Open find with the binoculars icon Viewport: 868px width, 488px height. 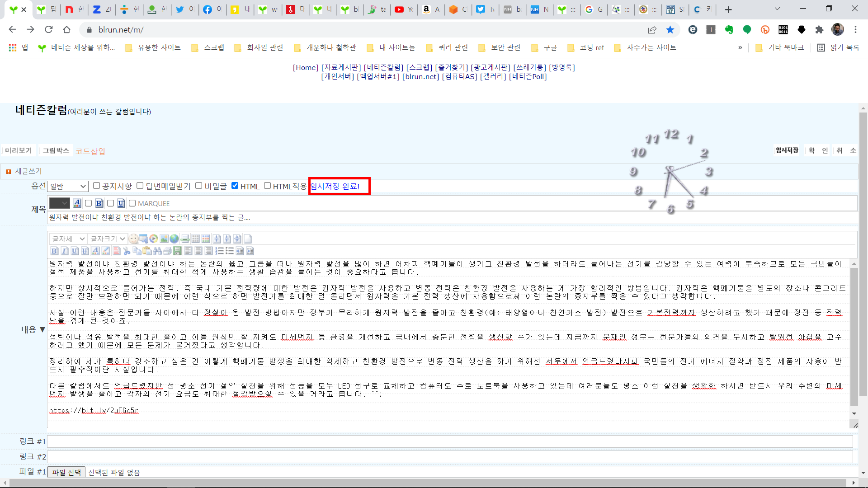tap(157, 251)
